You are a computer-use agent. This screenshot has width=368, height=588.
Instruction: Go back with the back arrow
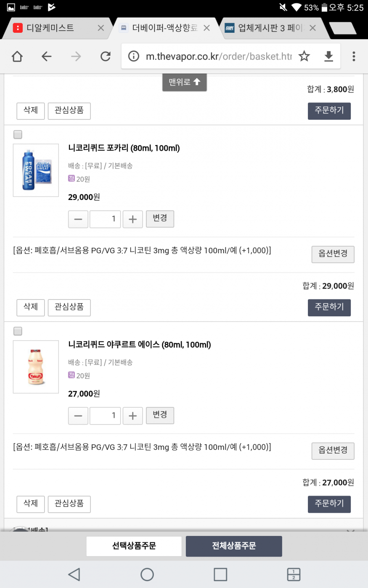coord(47,56)
